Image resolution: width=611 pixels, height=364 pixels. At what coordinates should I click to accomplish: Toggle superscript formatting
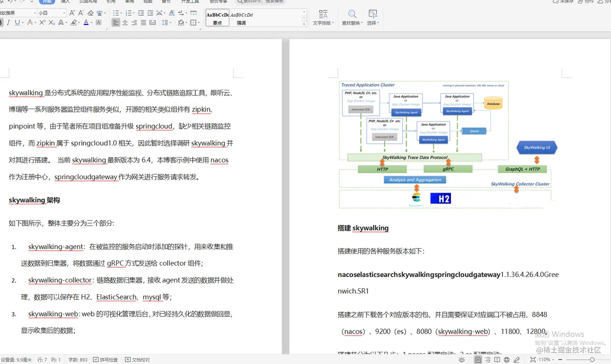tap(42, 23)
